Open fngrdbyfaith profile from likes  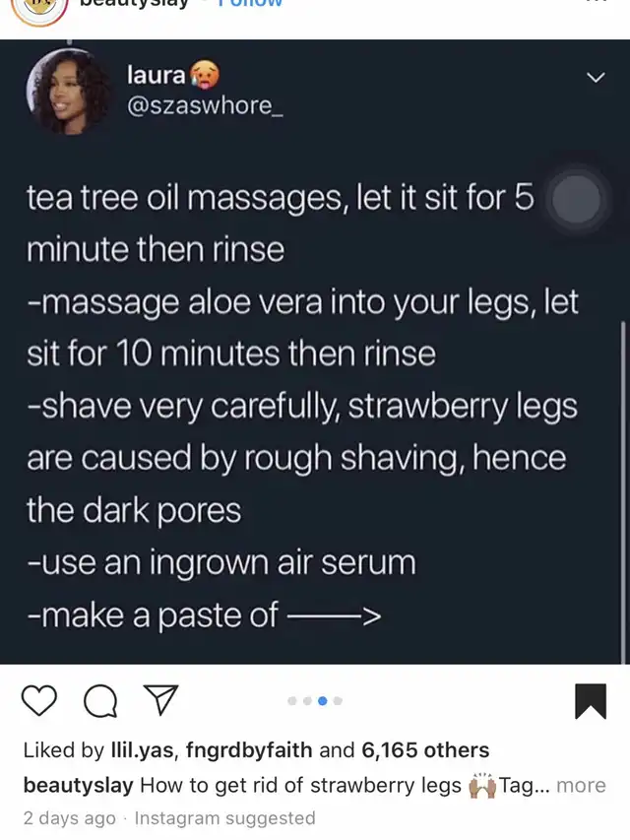tap(249, 750)
